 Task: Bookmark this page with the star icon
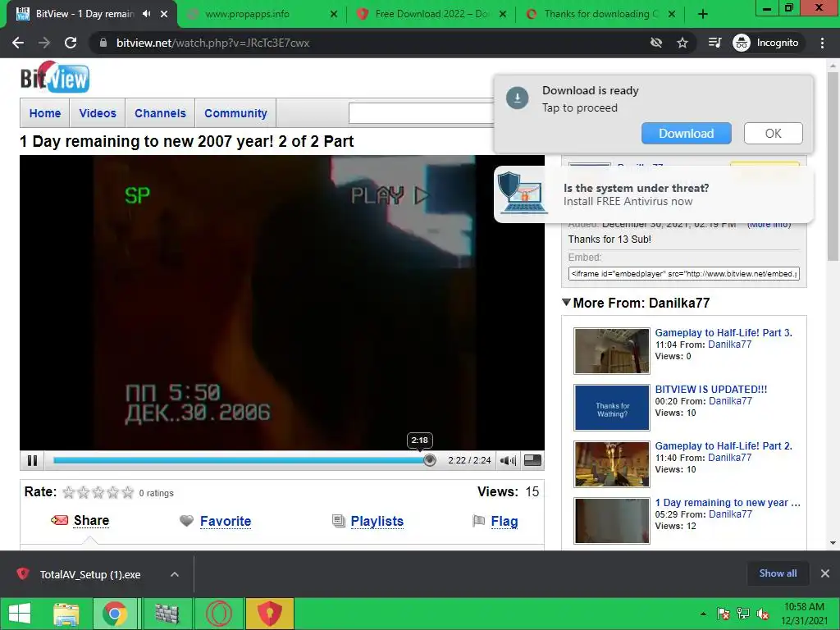click(x=682, y=43)
